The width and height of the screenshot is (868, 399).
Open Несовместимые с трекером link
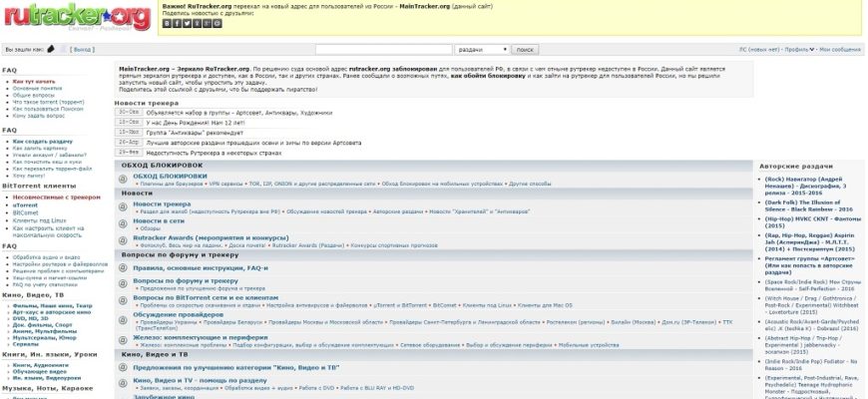point(57,198)
